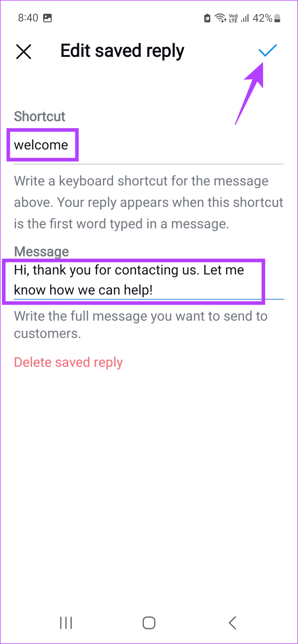Open recent apps from navigation bar
The height and width of the screenshot is (644, 298).
65,623
